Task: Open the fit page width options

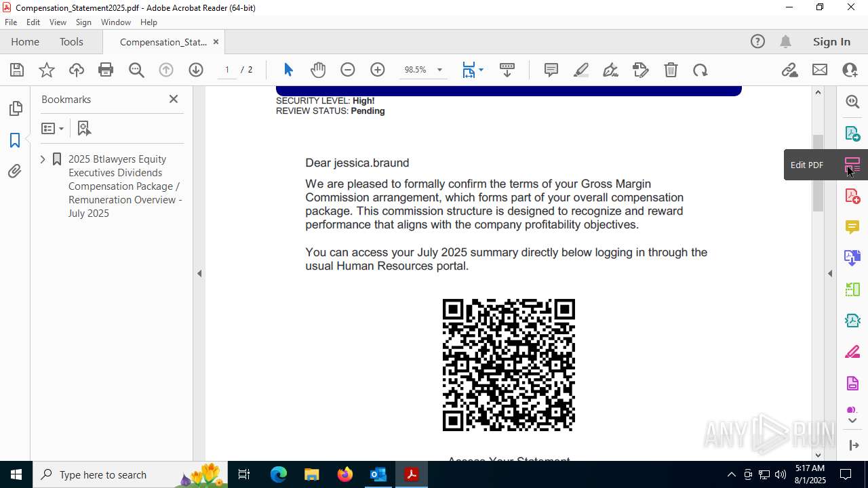Action: pos(472,70)
